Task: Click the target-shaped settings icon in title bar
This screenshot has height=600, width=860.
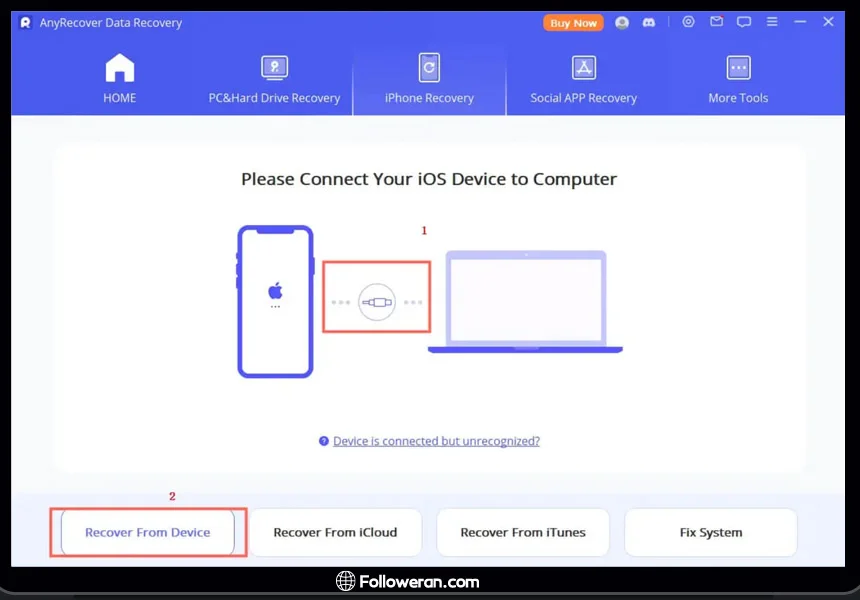Action: [688, 22]
